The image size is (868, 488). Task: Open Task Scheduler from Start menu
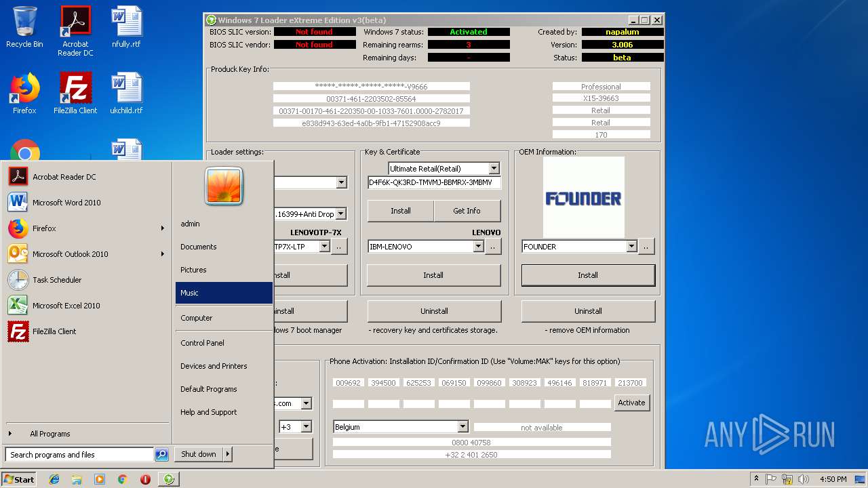(x=86, y=280)
